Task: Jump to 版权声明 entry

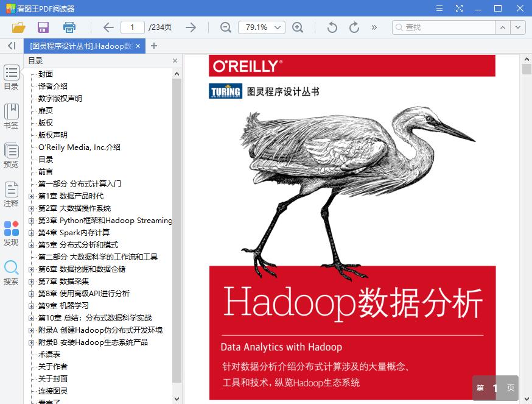Action: pos(52,135)
